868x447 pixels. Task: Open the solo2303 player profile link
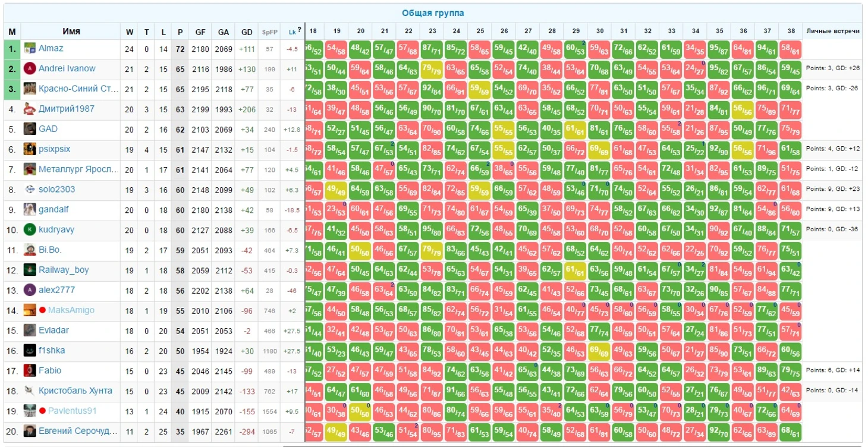point(57,190)
